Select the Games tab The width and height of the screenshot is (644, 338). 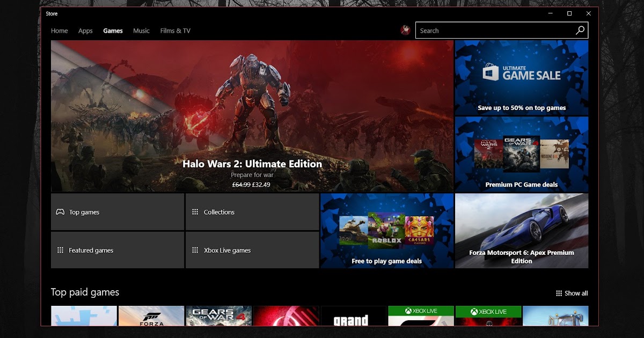pyautogui.click(x=113, y=31)
